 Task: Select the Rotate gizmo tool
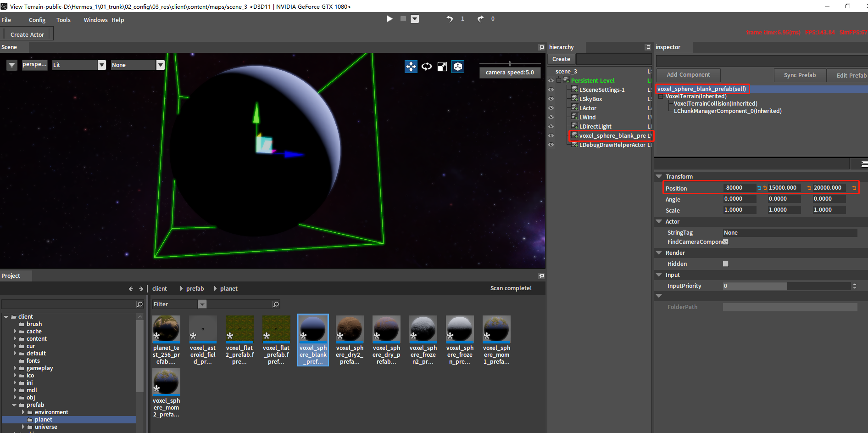pos(427,67)
